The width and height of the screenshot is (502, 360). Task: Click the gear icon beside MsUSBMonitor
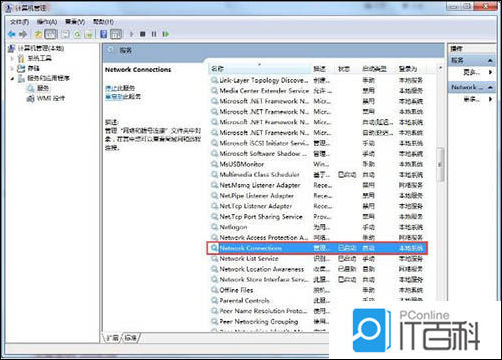pyautogui.click(x=214, y=164)
